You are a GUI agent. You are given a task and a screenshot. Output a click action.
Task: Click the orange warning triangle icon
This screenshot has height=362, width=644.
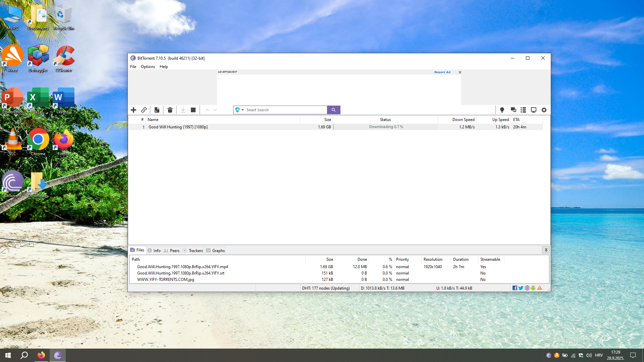(540, 288)
